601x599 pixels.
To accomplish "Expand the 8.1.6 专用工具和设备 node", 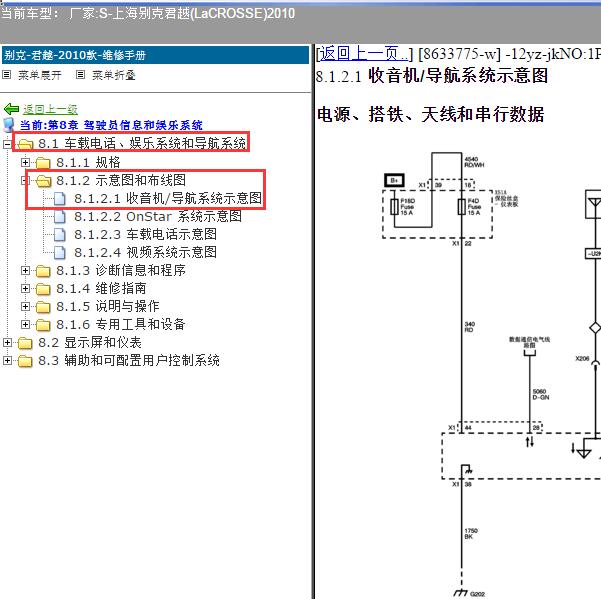I will click(25, 325).
